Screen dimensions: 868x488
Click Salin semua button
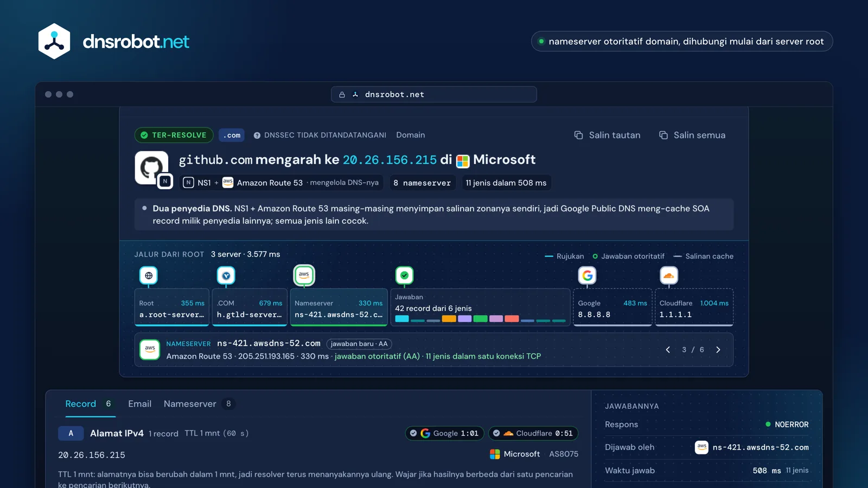point(692,135)
